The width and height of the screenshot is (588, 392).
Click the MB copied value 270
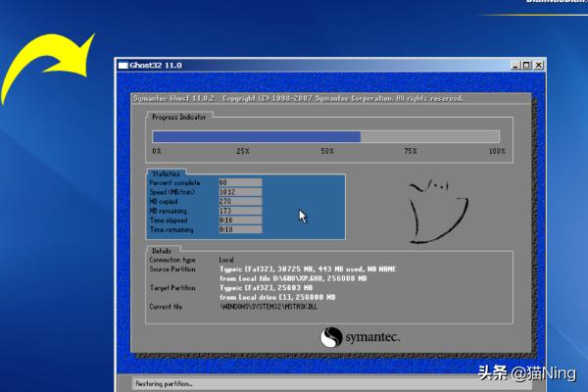click(240, 202)
